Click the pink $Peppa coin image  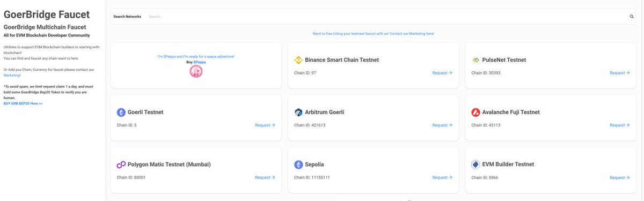196,72
